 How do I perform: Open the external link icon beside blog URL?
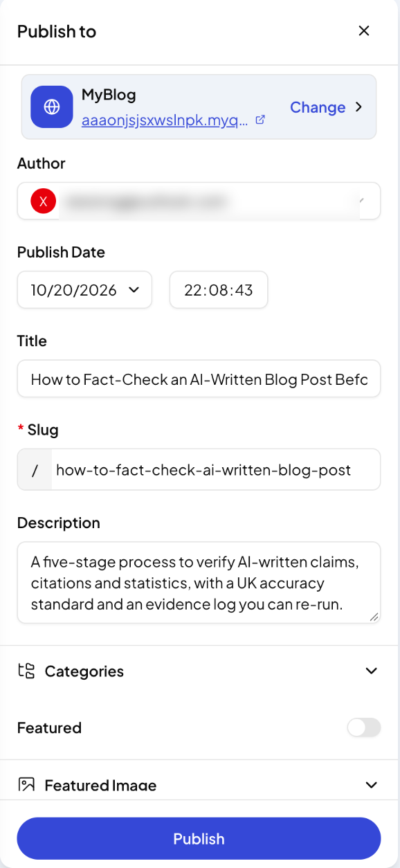[x=260, y=120]
